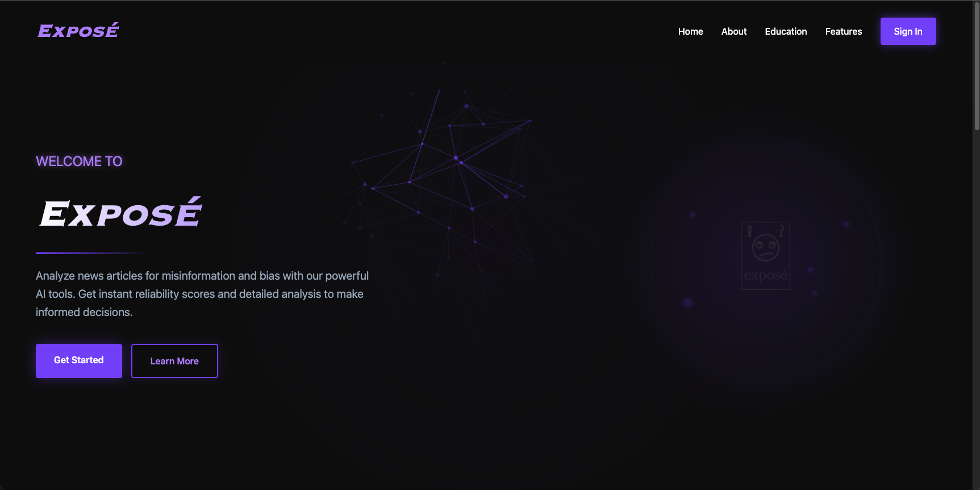Click the purple EXPOSÉ logo in the header

[78, 31]
